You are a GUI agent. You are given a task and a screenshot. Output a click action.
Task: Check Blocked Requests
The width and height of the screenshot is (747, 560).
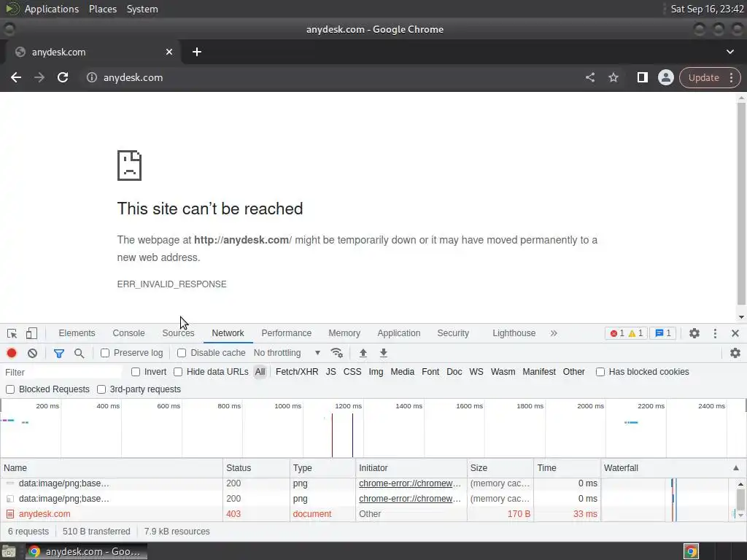click(10, 389)
